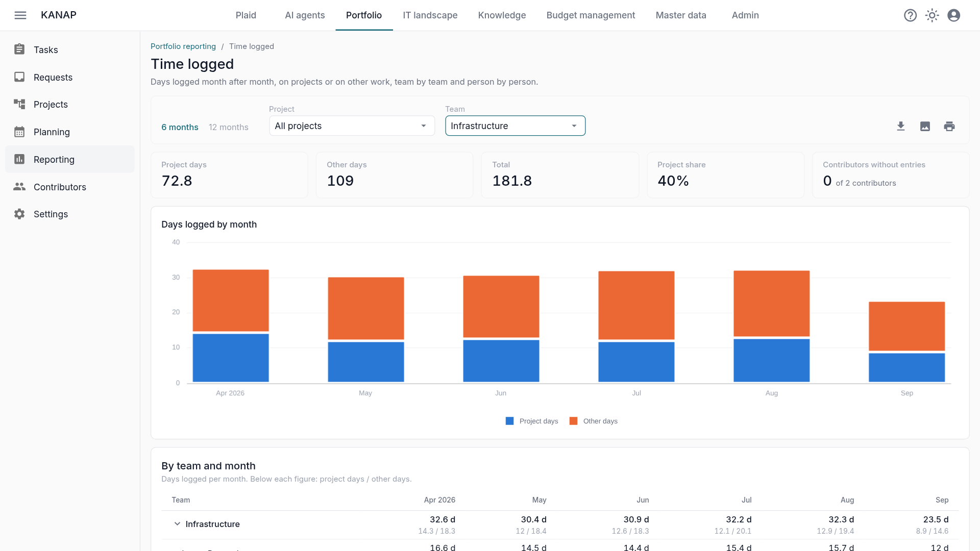Open the Plaid tab

[x=246, y=15]
